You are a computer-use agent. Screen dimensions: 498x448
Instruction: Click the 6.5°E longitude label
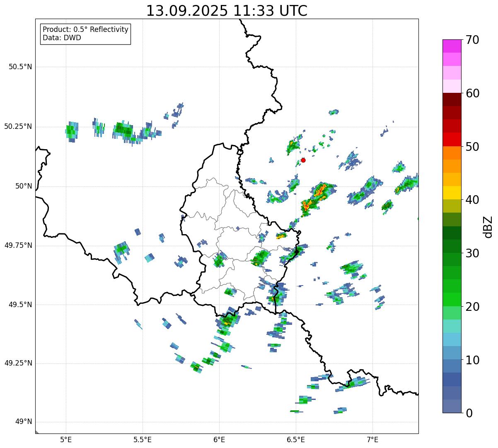296,439
